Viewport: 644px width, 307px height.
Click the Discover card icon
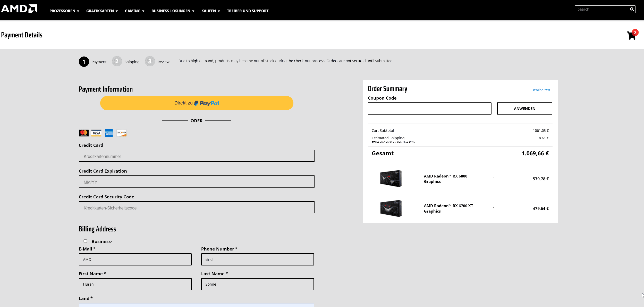tap(121, 133)
